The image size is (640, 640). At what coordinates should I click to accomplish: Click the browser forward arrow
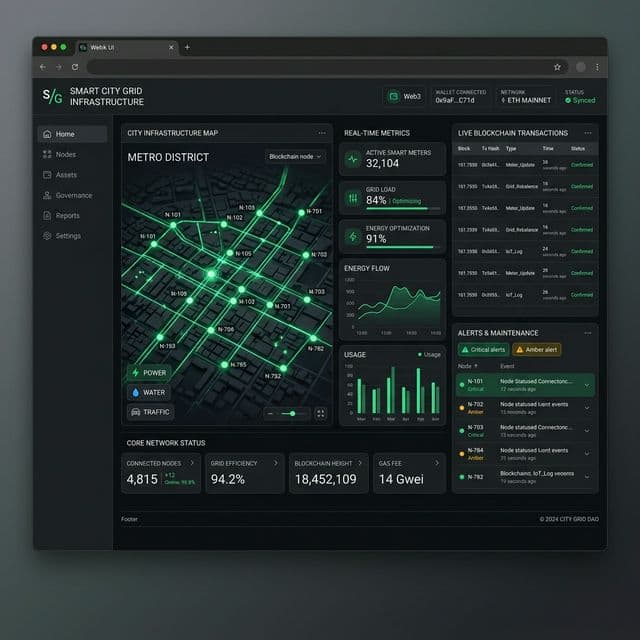click(x=59, y=67)
